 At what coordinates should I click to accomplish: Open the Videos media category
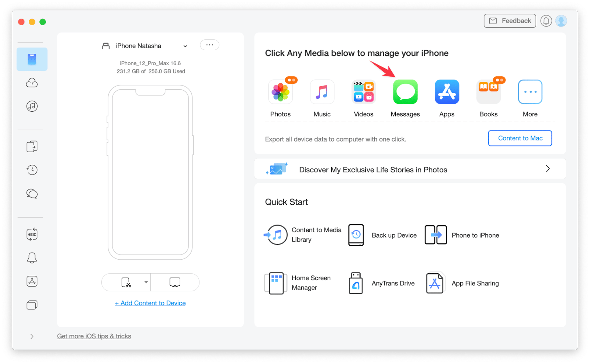click(364, 92)
